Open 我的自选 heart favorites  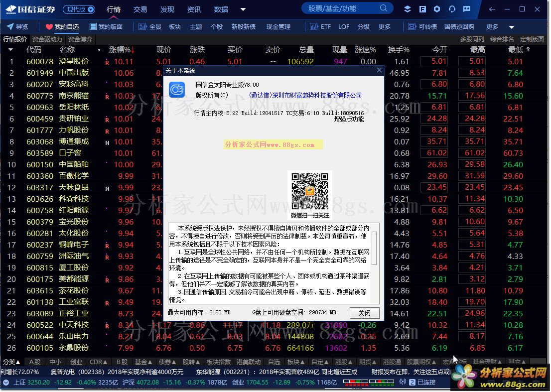coord(62,27)
